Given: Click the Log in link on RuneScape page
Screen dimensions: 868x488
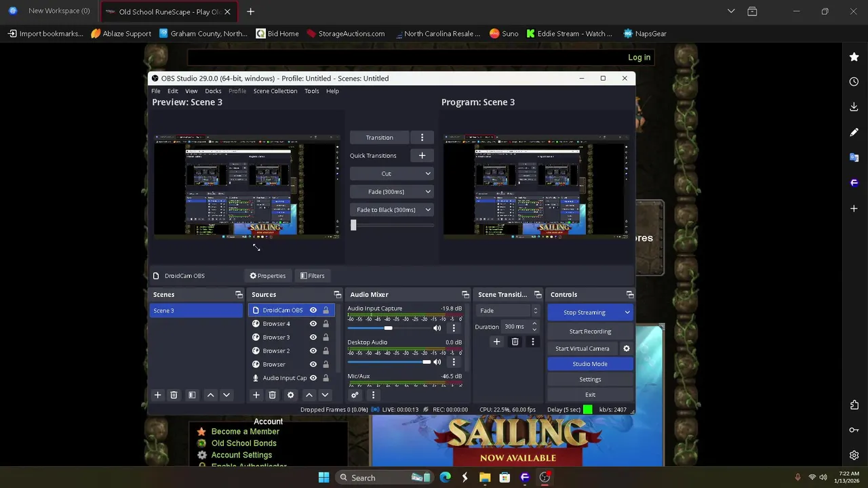Looking at the screenshot, I should point(639,58).
